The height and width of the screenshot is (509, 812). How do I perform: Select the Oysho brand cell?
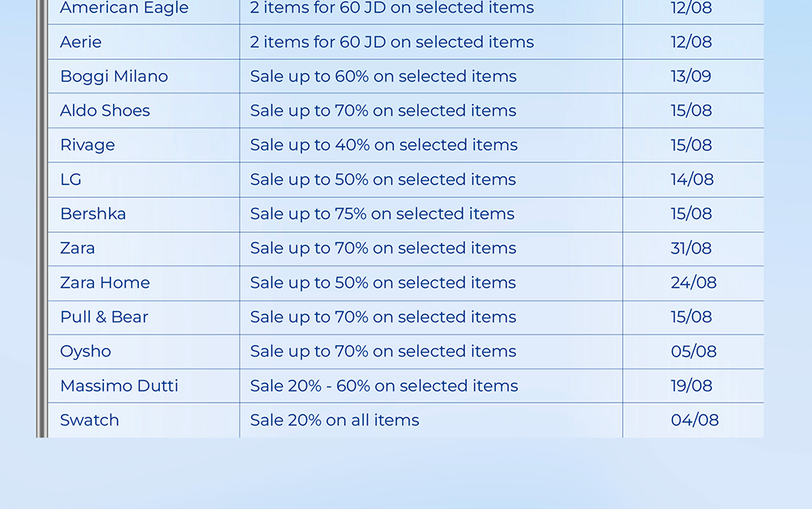(x=85, y=352)
